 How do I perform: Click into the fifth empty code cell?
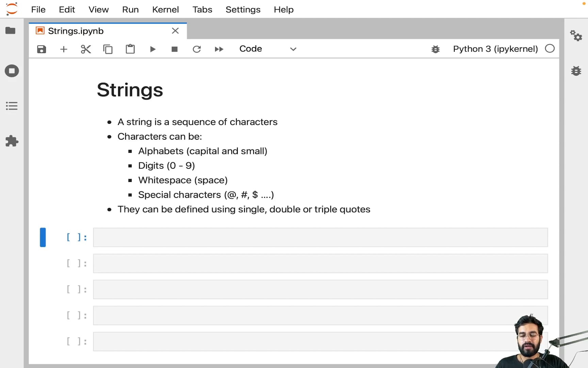pyautogui.click(x=320, y=341)
